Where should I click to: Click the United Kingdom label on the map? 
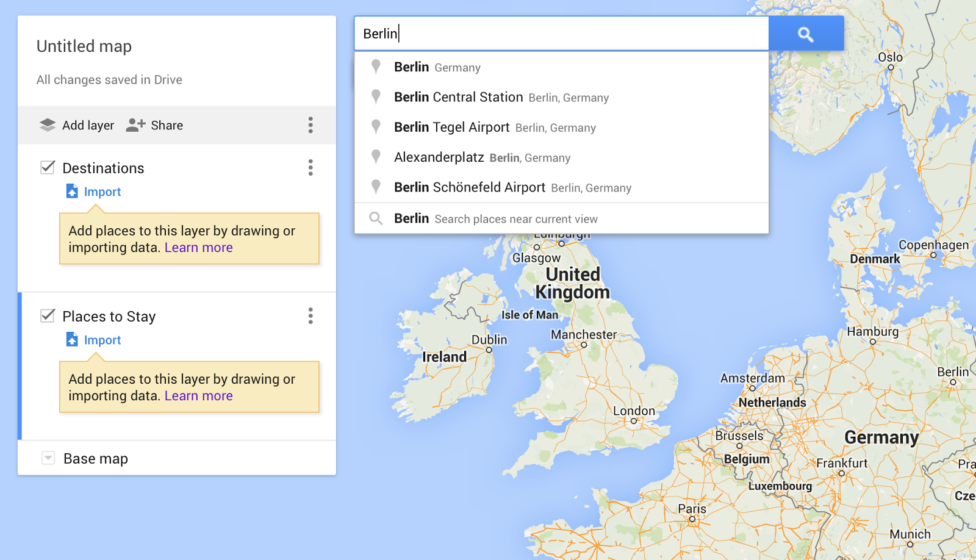[x=573, y=283]
